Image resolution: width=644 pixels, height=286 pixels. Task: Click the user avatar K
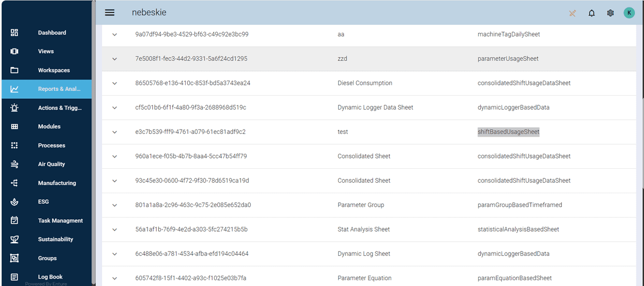click(x=629, y=13)
